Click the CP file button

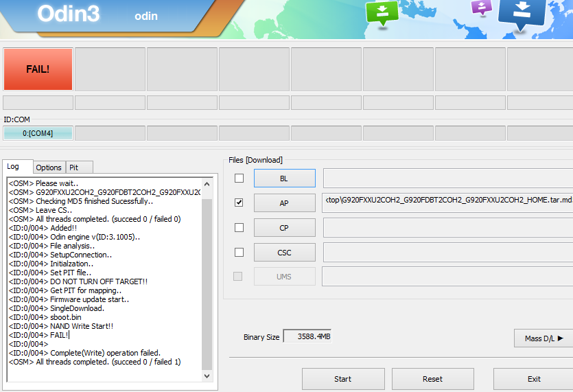tap(284, 228)
